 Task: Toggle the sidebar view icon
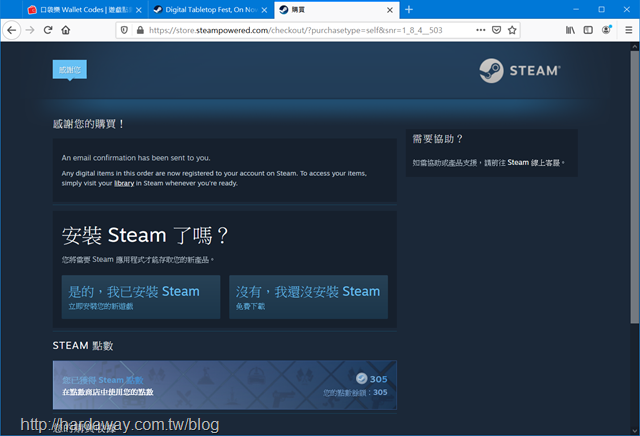[588, 30]
